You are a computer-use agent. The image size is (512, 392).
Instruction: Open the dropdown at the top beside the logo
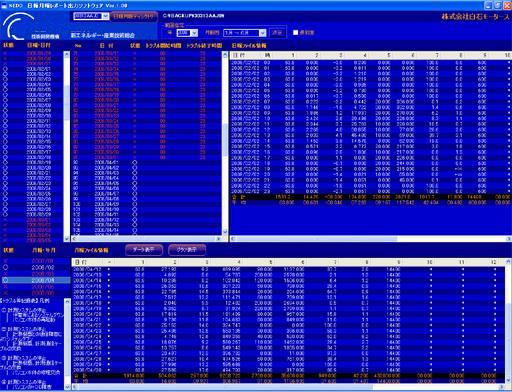pyautogui.click(x=105, y=16)
